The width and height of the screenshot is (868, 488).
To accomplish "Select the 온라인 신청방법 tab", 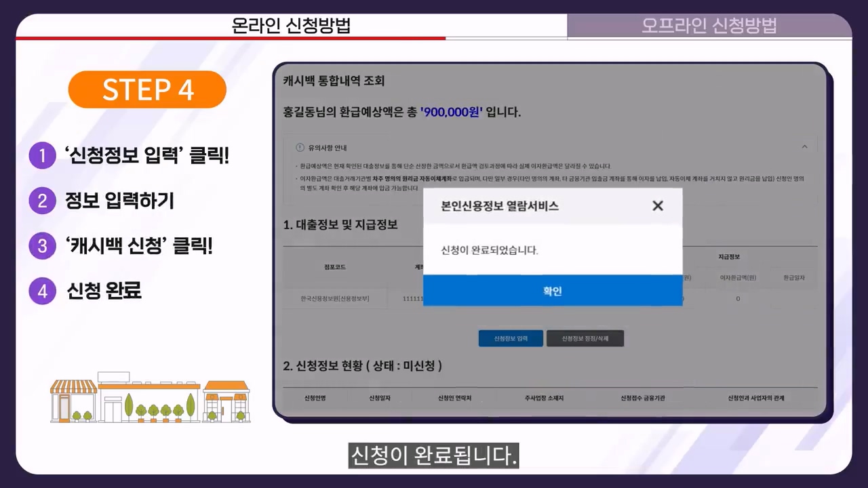I will click(290, 26).
